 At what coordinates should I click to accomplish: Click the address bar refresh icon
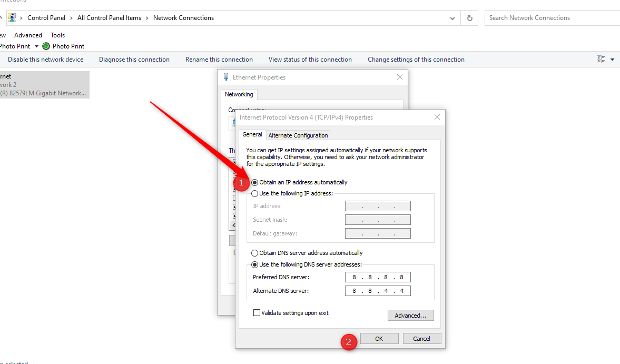469,18
